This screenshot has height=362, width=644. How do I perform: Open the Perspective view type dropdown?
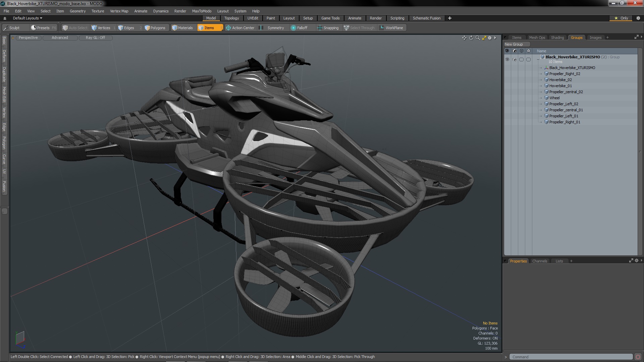click(x=28, y=38)
